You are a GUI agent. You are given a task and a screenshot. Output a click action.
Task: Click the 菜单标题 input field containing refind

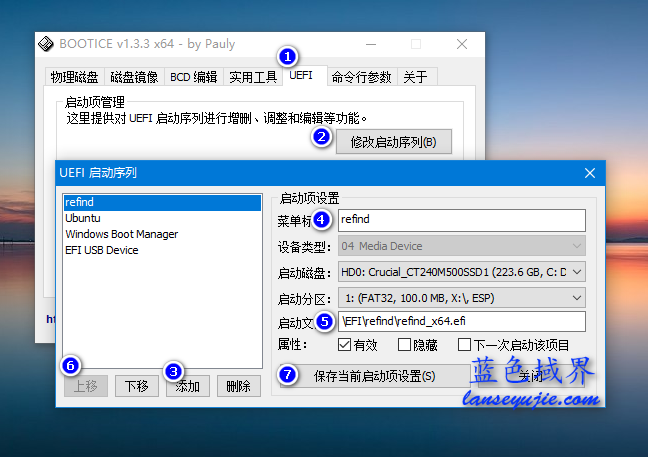point(462,220)
